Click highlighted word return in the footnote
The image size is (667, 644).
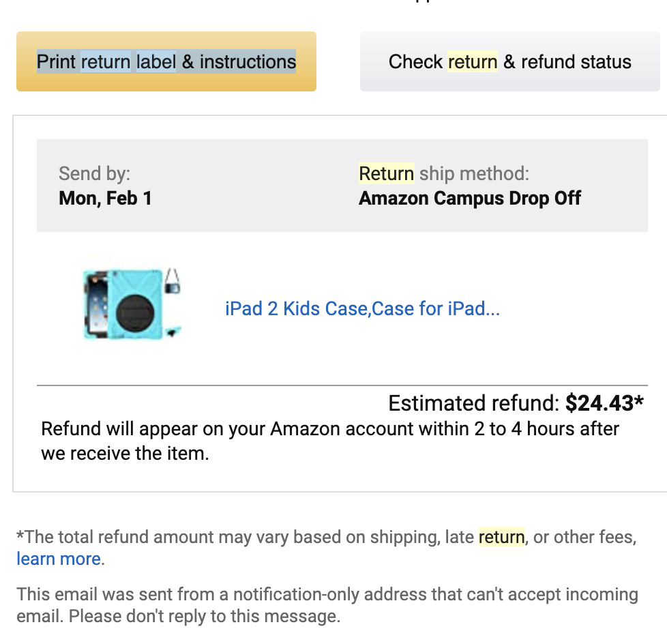coord(501,537)
